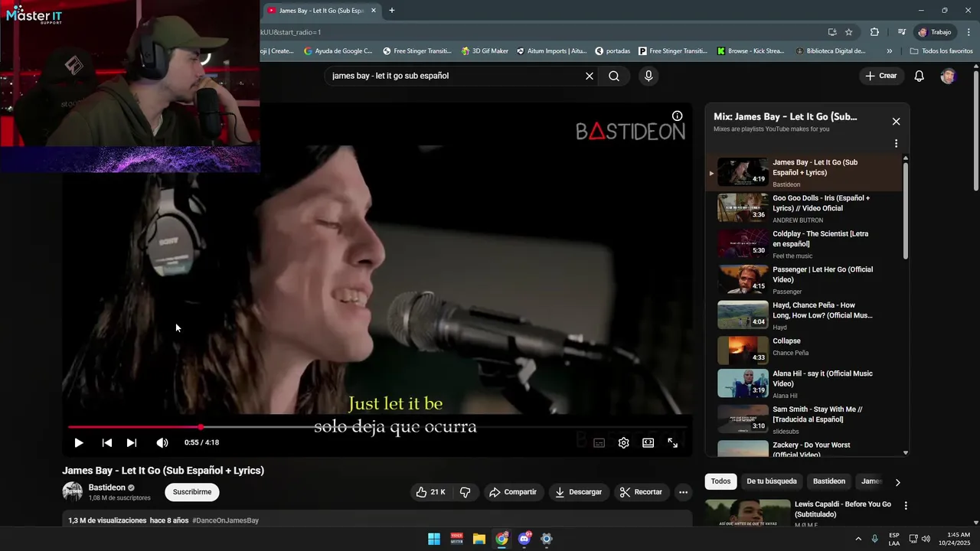Subscribe with the Suscribirme button

191,492
